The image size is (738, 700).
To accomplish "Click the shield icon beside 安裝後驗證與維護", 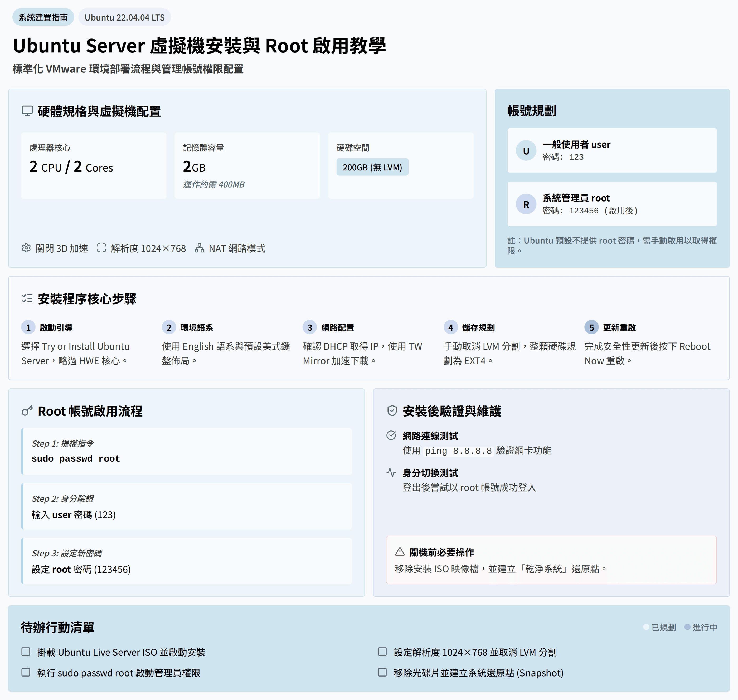I will [392, 411].
